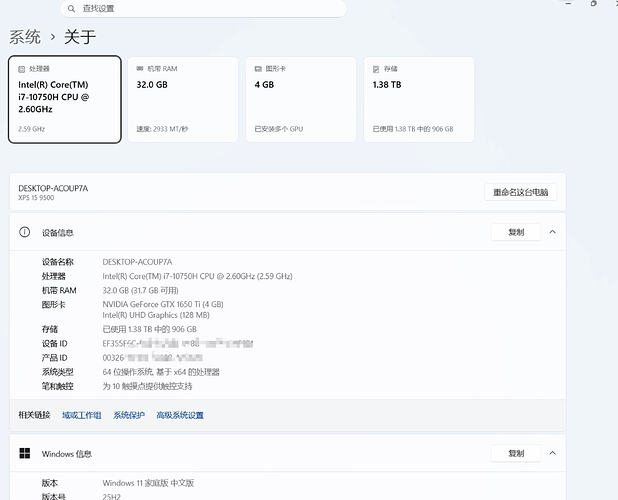Image resolution: width=618 pixels, height=500 pixels.
Task: Click 64 位操作系统 system type value
Action: coord(161,372)
